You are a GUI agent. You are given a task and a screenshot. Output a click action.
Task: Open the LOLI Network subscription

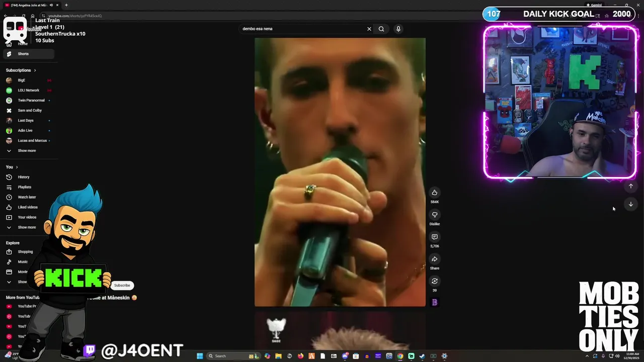28,90
